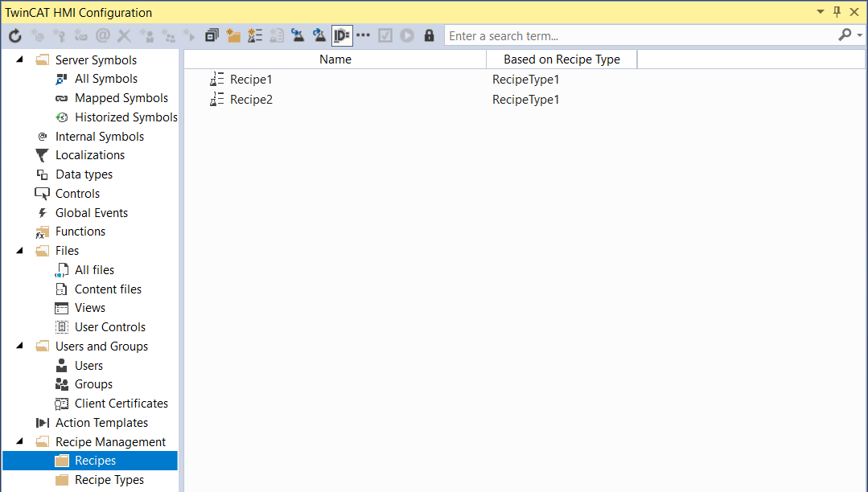Screen dimensions: 868x492
Task: Click the grayed X delete icon
Action: pyautogui.click(x=124, y=36)
